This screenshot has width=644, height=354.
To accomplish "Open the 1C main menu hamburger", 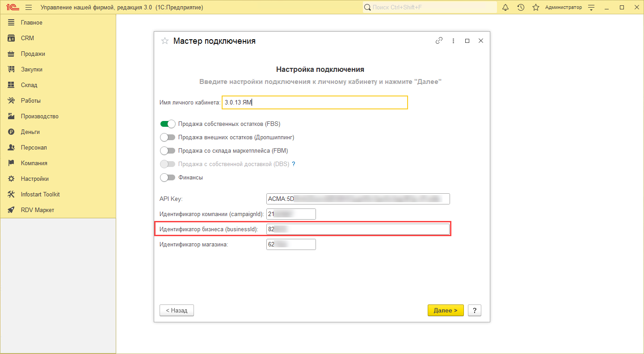I will click(29, 8).
